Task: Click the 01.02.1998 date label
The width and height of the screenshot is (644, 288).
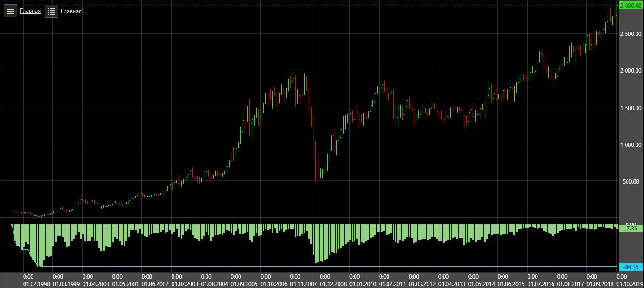Action: [x=36, y=284]
